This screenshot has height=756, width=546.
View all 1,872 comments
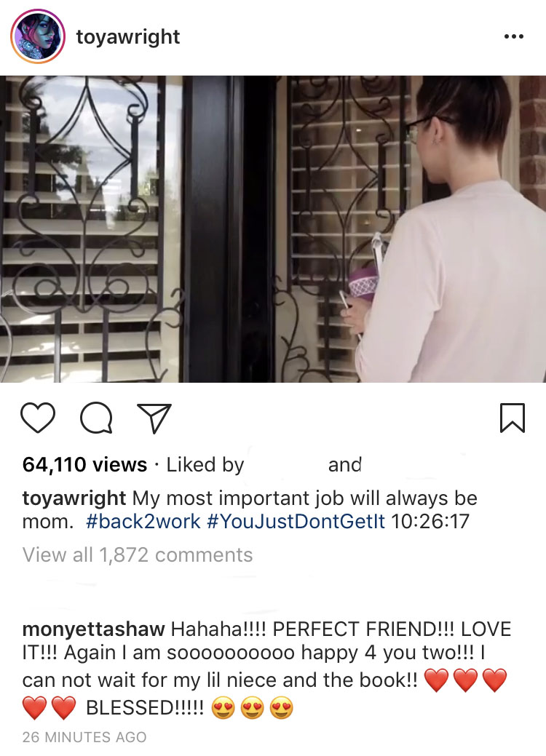[138, 555]
